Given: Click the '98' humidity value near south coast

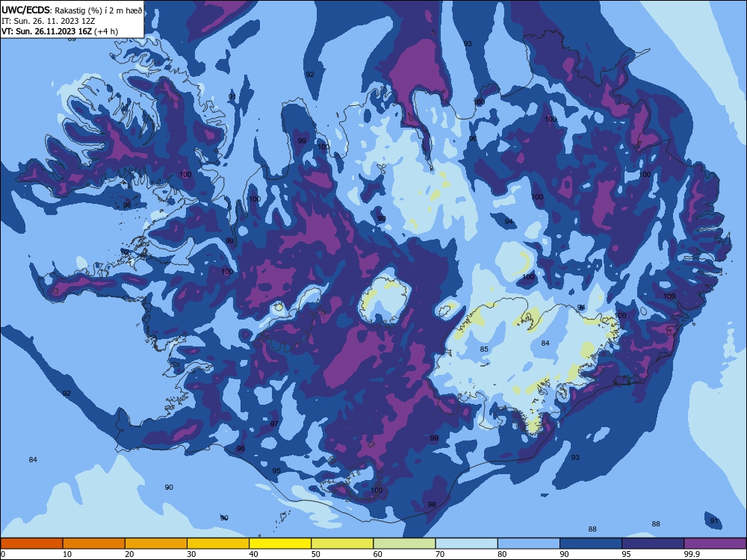Looking at the screenshot, I should click(432, 505).
